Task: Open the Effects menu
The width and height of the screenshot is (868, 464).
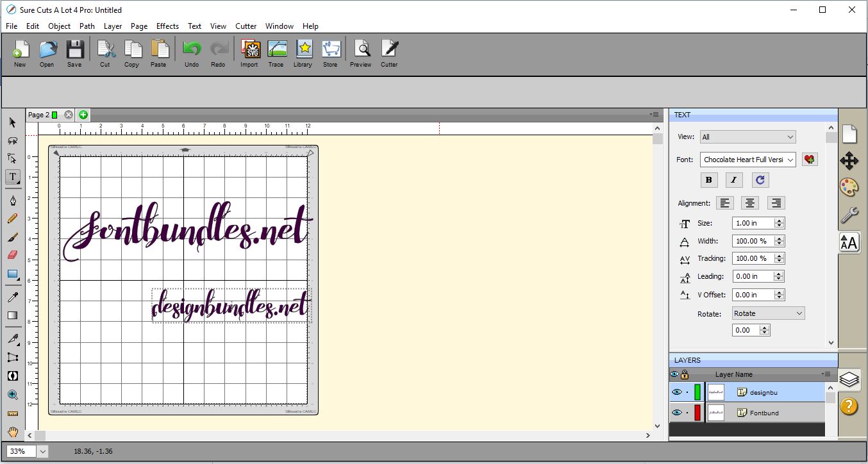Action: 167,26
